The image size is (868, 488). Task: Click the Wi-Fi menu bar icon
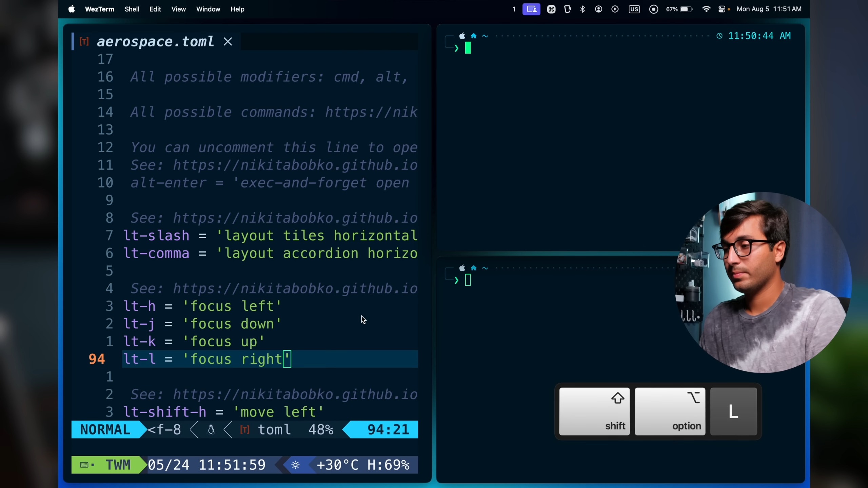click(x=706, y=9)
